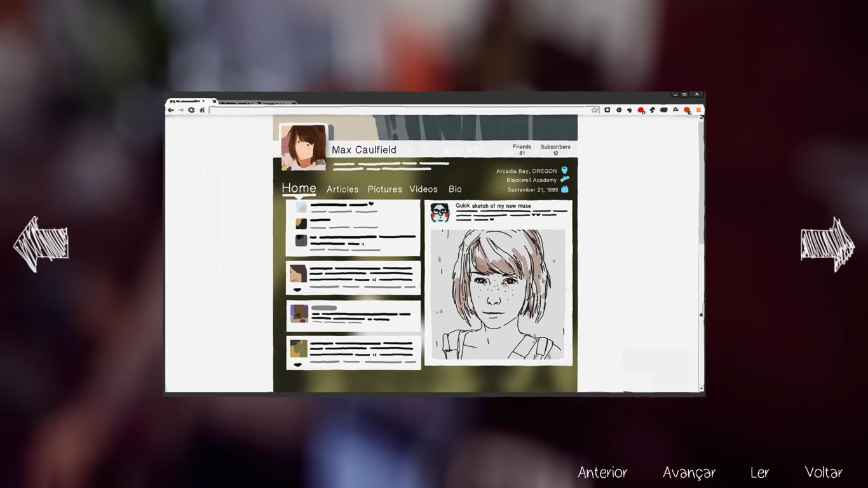Click the Avançar button
868x488 pixels.
[x=689, y=473]
